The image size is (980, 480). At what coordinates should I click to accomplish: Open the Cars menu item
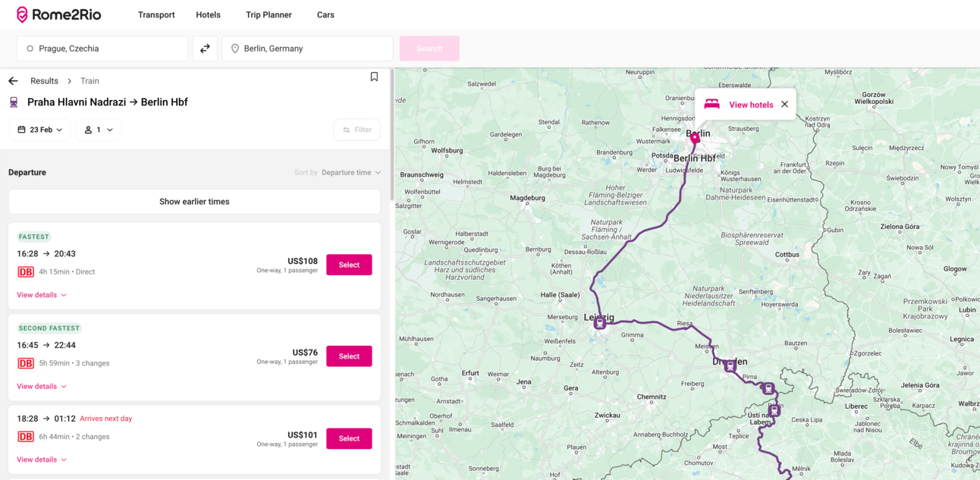(325, 14)
